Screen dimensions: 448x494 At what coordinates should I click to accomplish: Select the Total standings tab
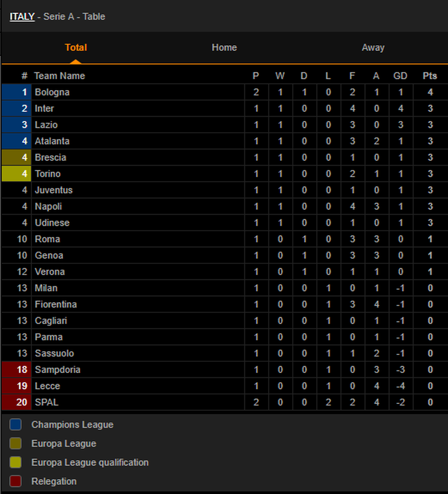[76, 47]
